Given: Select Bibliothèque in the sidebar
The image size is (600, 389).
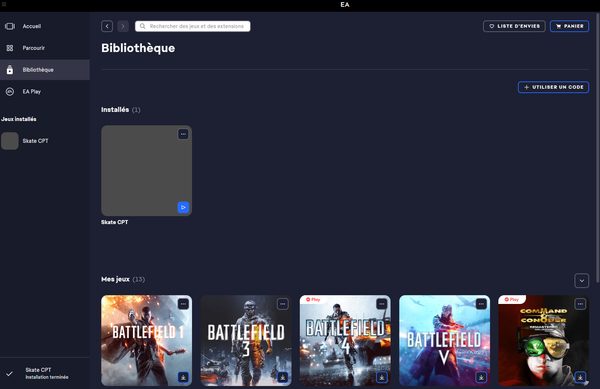Looking at the screenshot, I should [x=45, y=70].
